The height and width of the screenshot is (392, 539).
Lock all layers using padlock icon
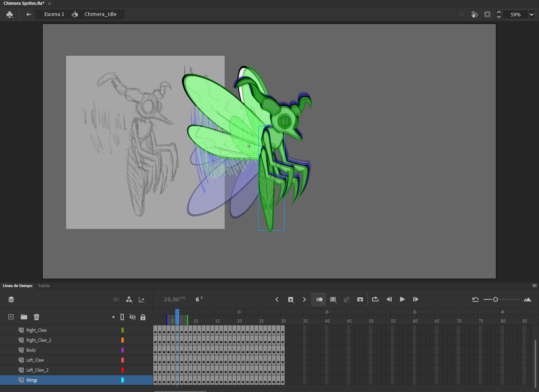(x=143, y=317)
